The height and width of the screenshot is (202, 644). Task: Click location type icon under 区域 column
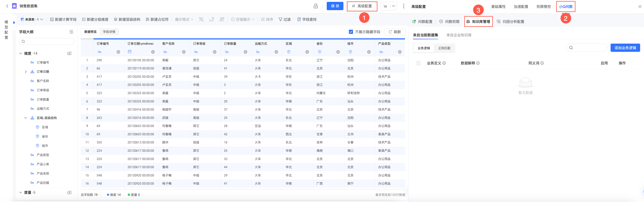coord(289,52)
